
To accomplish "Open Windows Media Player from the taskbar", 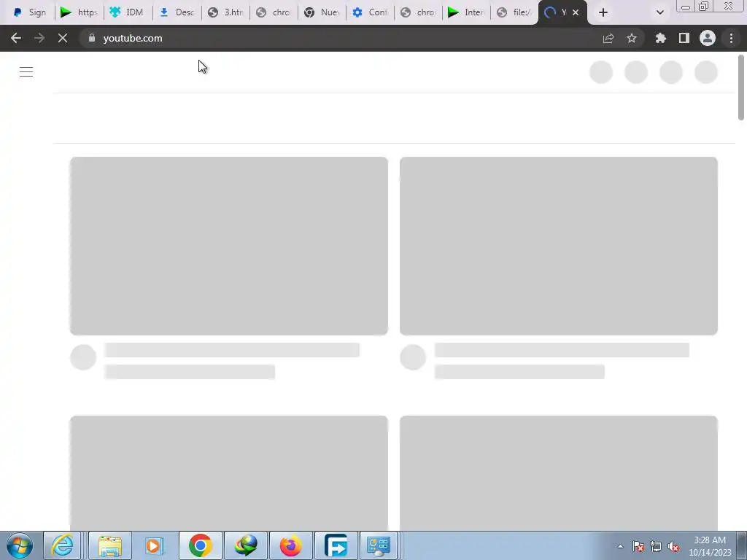I will tap(155, 545).
